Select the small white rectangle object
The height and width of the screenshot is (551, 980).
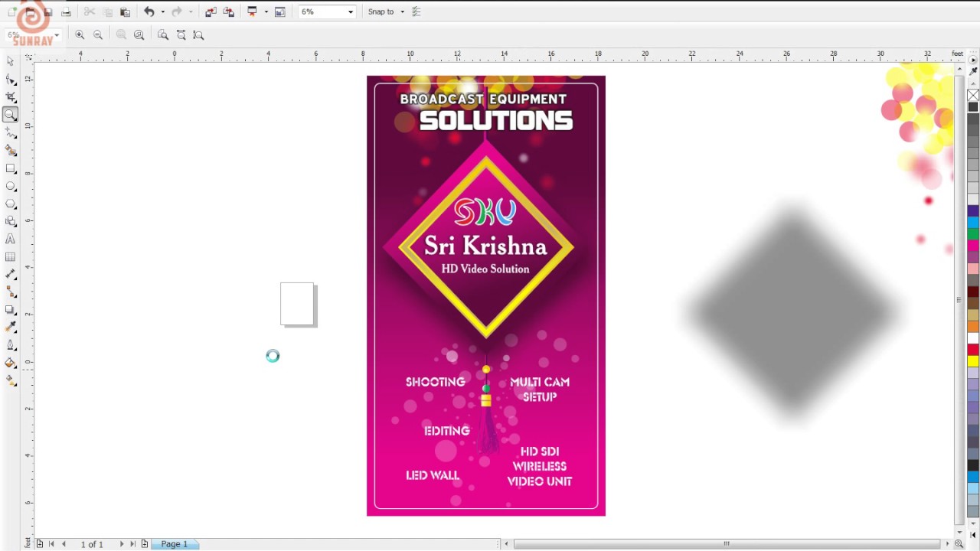297,303
